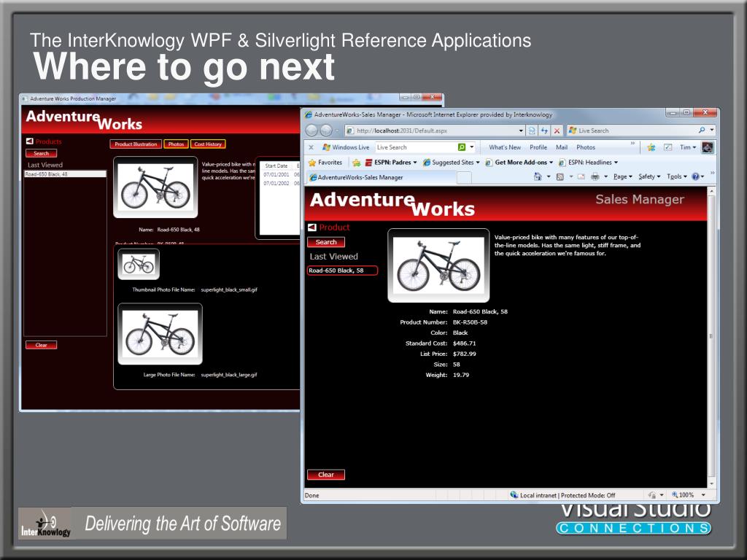Click Photos link in Windows Live toolbar
The width and height of the screenshot is (747, 560).
coord(586,147)
